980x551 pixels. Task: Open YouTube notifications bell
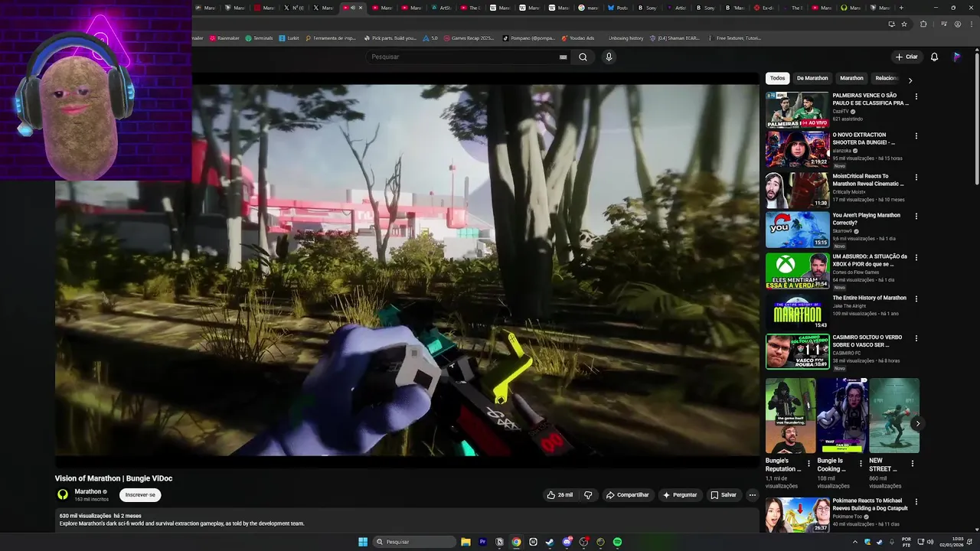[x=934, y=57]
